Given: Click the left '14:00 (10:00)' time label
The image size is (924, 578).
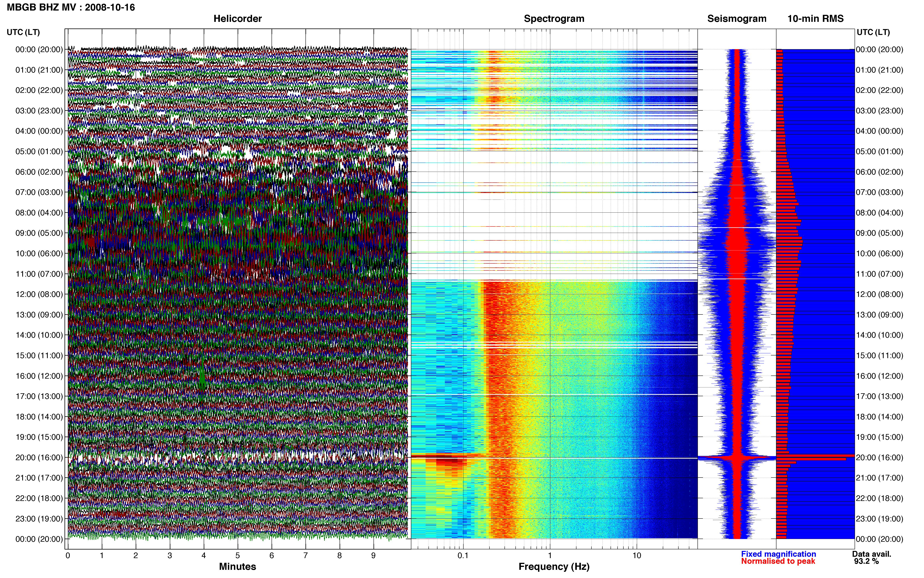Looking at the screenshot, I should 39,335.
